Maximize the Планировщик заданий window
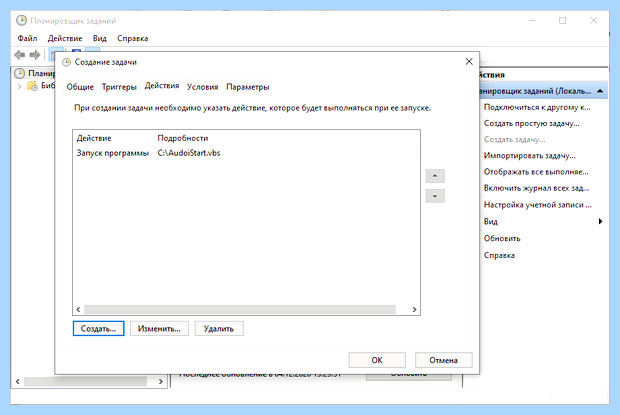620x415 pixels. (562, 20)
